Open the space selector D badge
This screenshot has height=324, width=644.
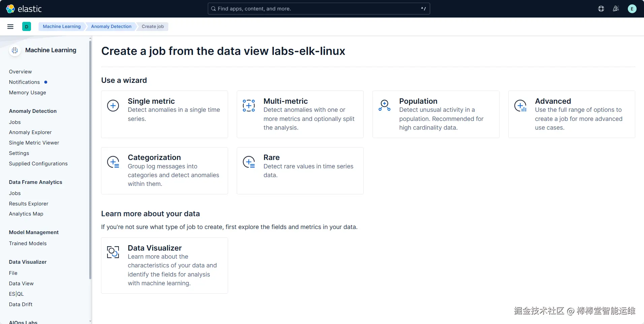27,27
